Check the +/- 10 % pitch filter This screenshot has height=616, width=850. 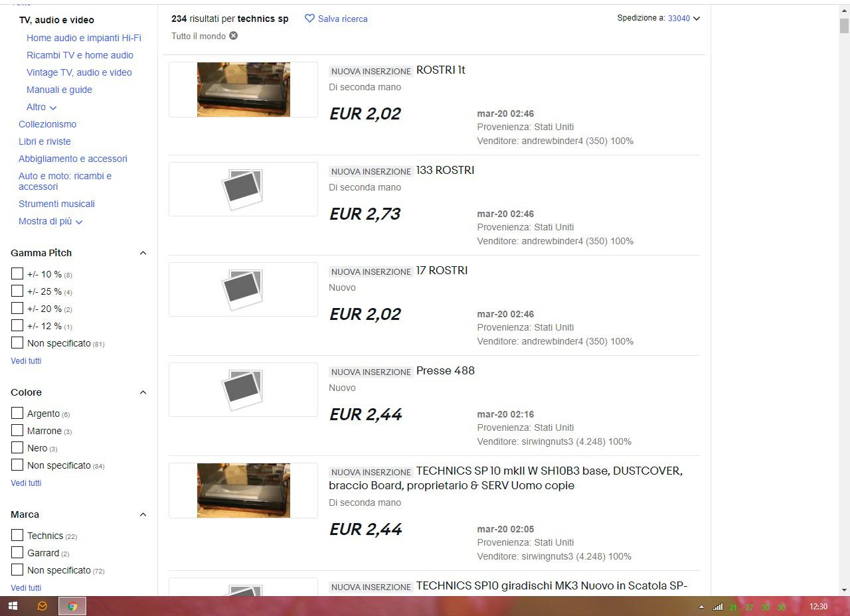pyautogui.click(x=17, y=273)
